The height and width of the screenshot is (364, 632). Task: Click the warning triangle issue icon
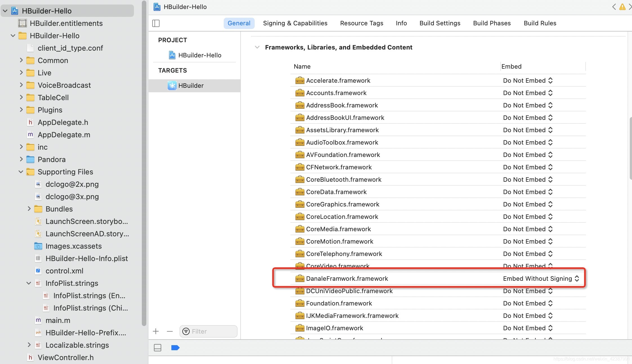click(x=622, y=7)
